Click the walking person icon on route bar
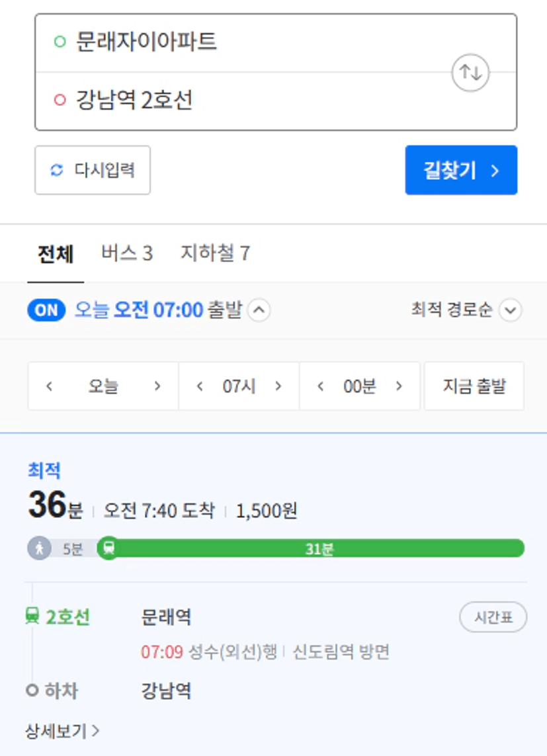 (x=39, y=548)
